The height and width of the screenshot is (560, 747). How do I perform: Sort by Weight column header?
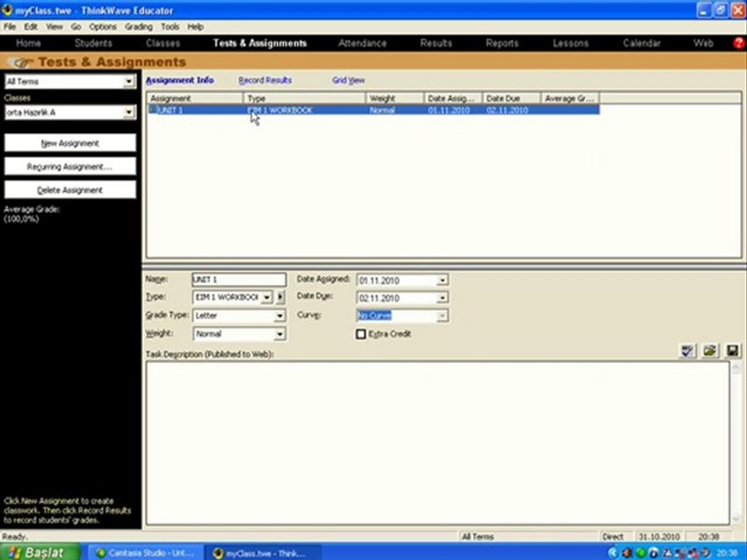click(x=395, y=98)
